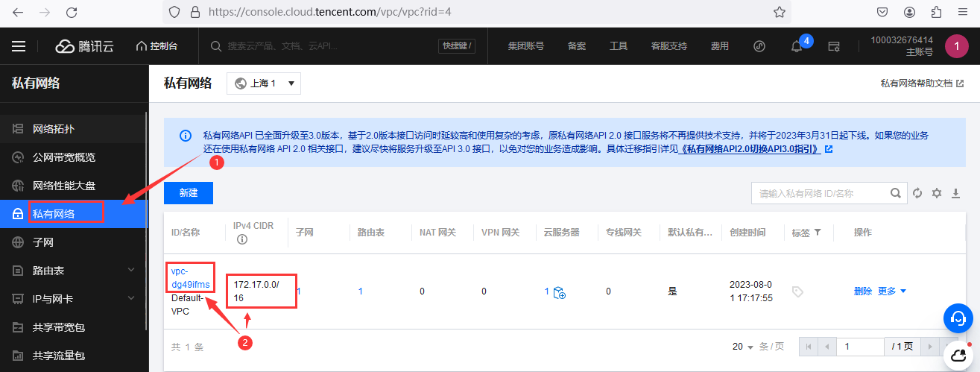
Task: Click the customer service headset icon
Action: tap(958, 318)
